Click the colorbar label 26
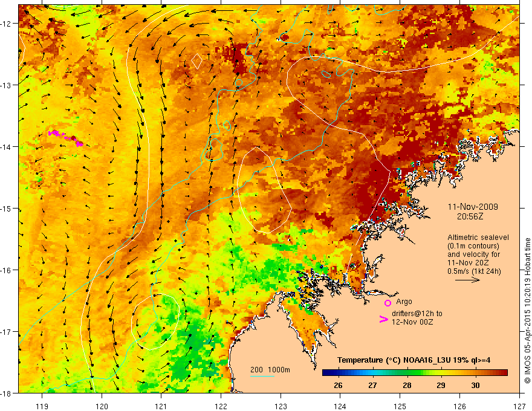 coord(338,385)
